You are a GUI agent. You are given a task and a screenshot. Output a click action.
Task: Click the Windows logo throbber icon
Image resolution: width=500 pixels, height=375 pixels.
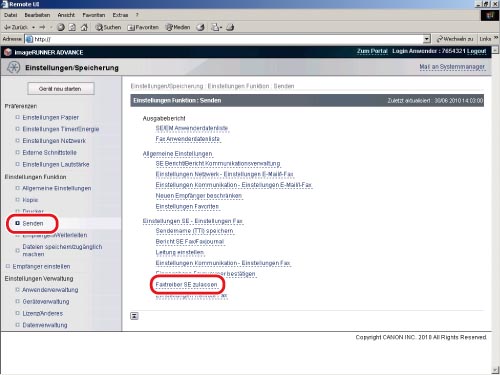[490, 15]
